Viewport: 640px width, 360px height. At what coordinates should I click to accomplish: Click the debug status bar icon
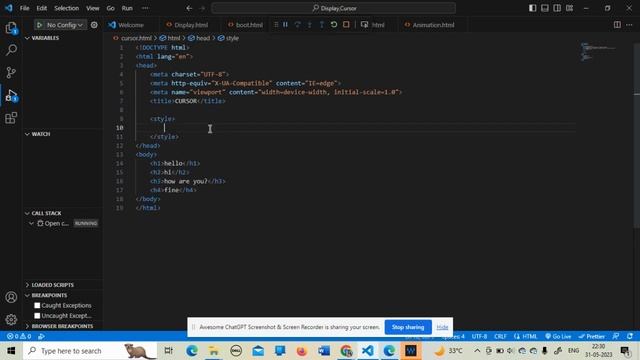41,336
